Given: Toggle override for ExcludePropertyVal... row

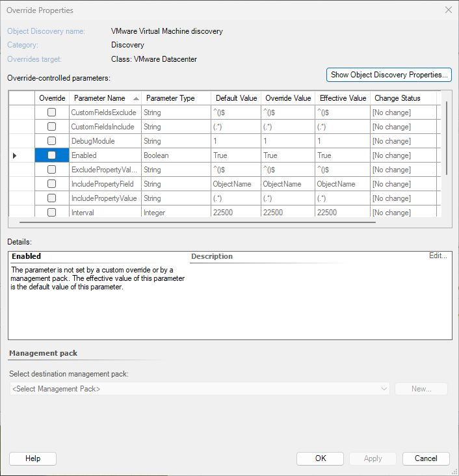Looking at the screenshot, I should coord(51,169).
